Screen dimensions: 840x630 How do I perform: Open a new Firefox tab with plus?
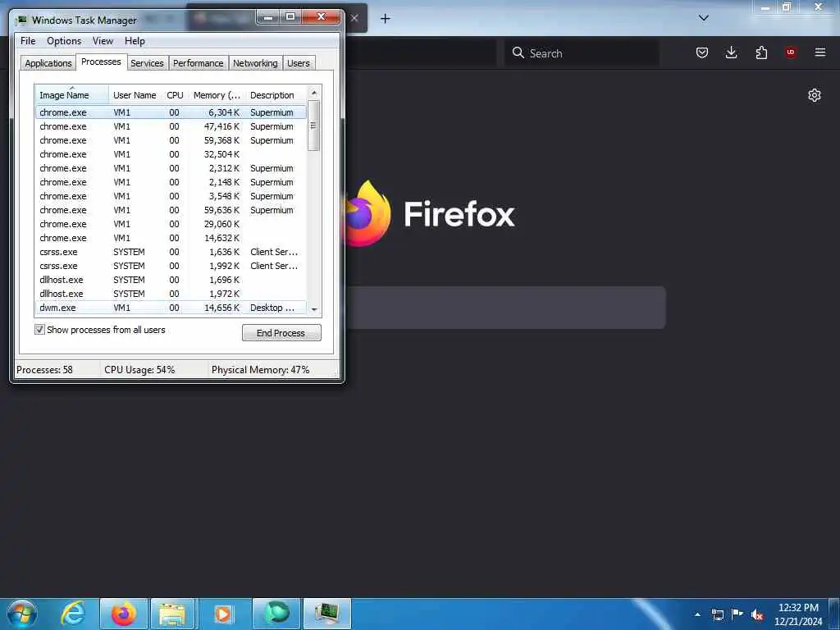point(386,19)
